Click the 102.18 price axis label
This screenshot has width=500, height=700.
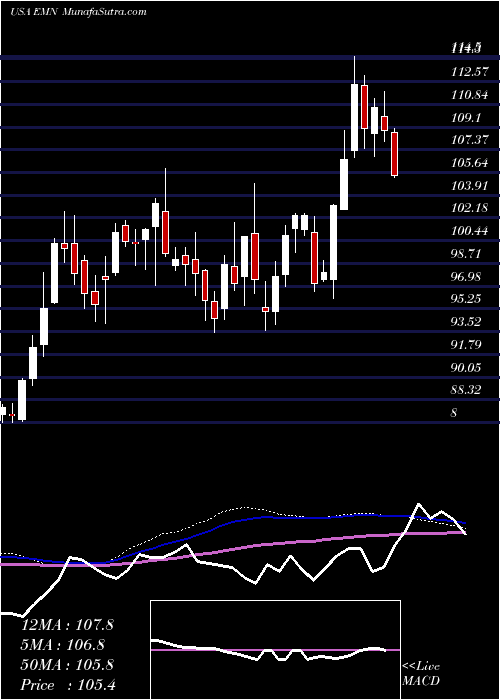[467, 208]
